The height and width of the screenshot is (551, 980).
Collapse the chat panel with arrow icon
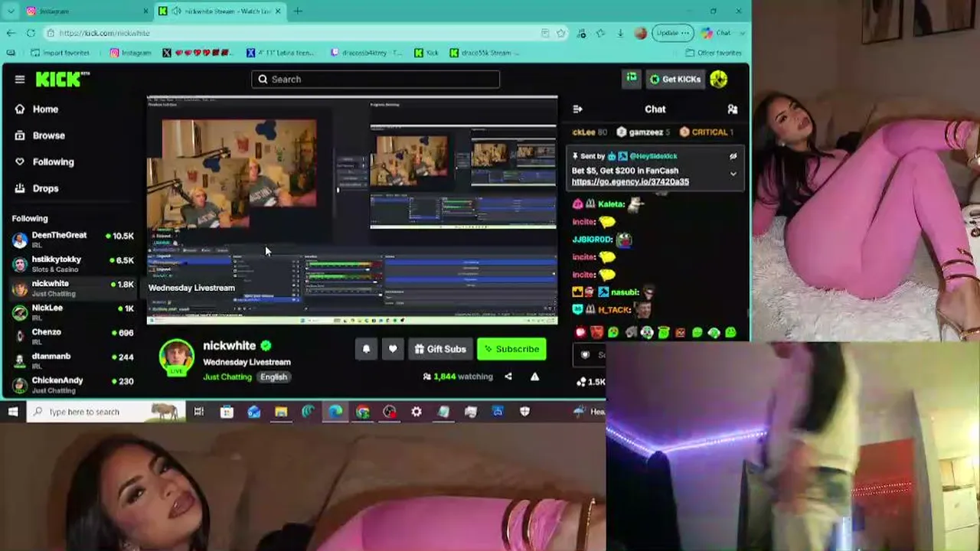click(x=578, y=109)
